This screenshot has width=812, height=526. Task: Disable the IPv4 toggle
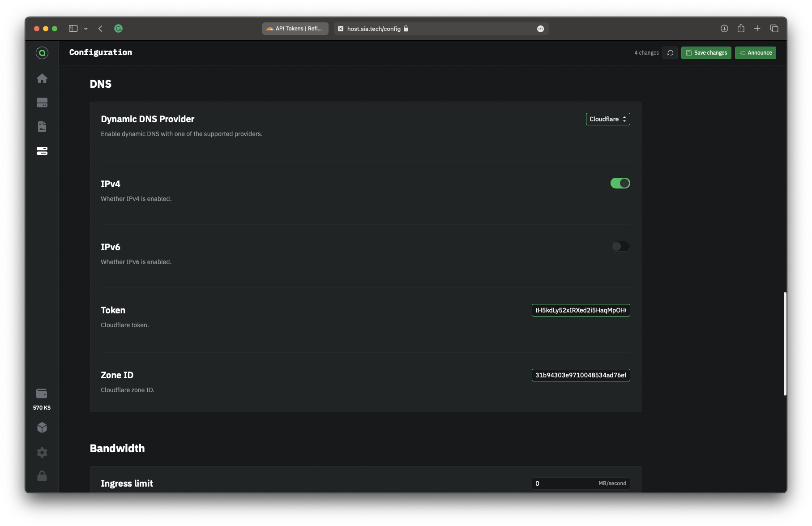[x=620, y=183]
